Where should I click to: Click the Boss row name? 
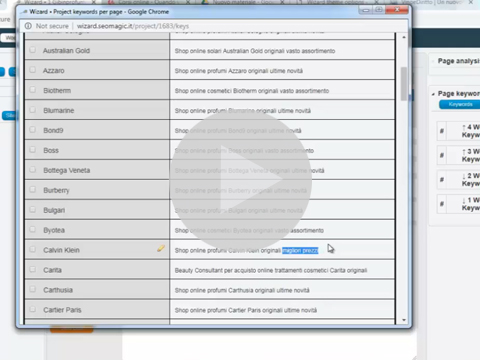tap(51, 150)
